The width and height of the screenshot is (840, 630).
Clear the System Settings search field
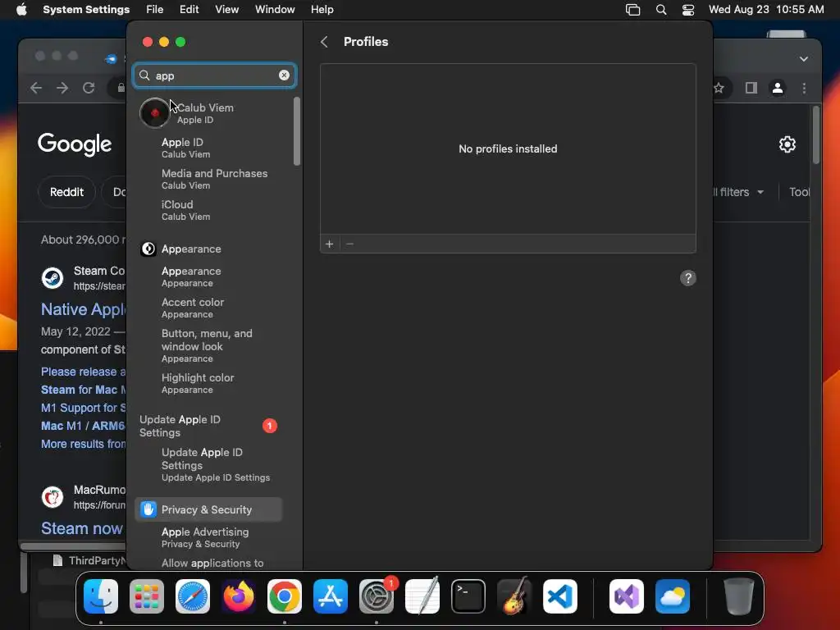click(x=284, y=75)
